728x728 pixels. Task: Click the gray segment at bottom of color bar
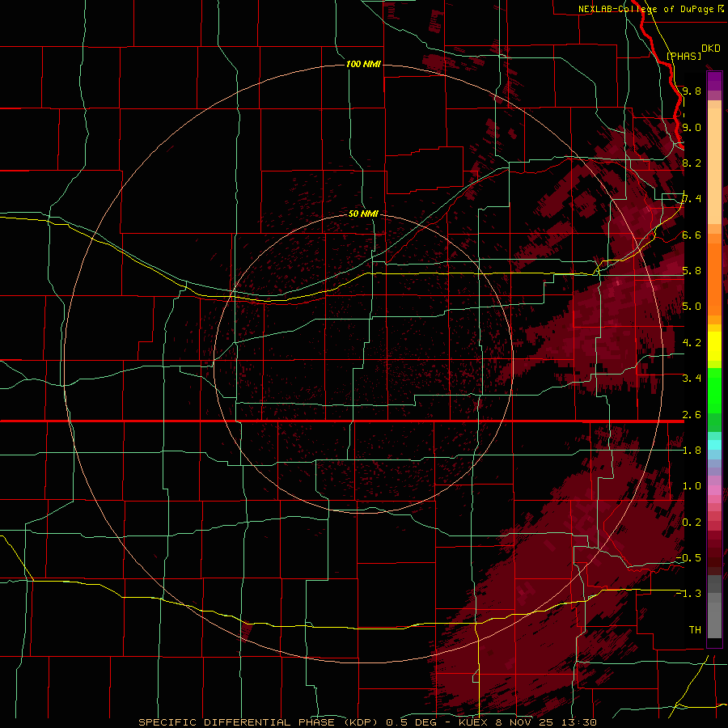click(714, 617)
